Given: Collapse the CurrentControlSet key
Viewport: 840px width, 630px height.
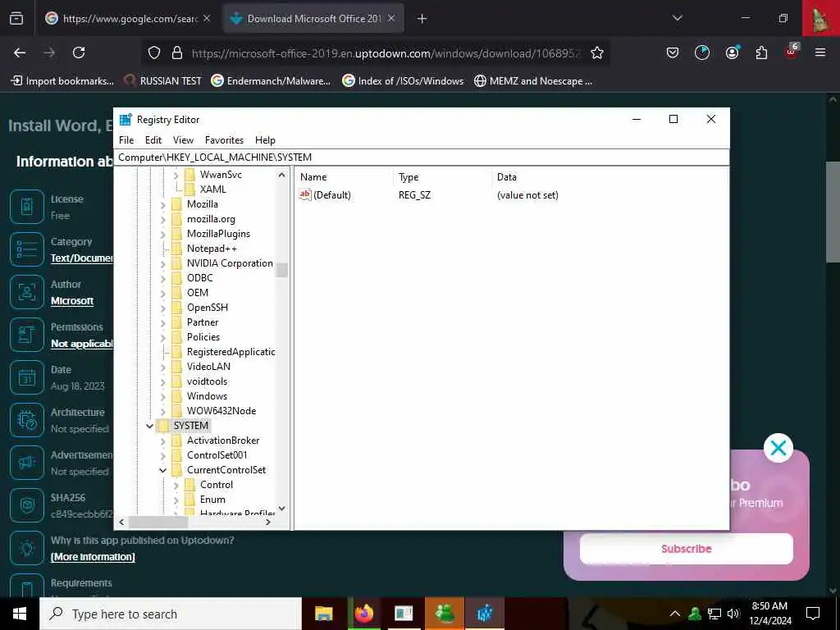Looking at the screenshot, I should [x=163, y=470].
